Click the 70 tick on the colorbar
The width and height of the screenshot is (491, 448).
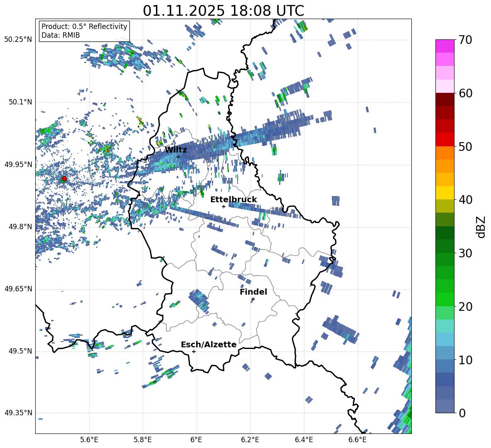click(465, 40)
